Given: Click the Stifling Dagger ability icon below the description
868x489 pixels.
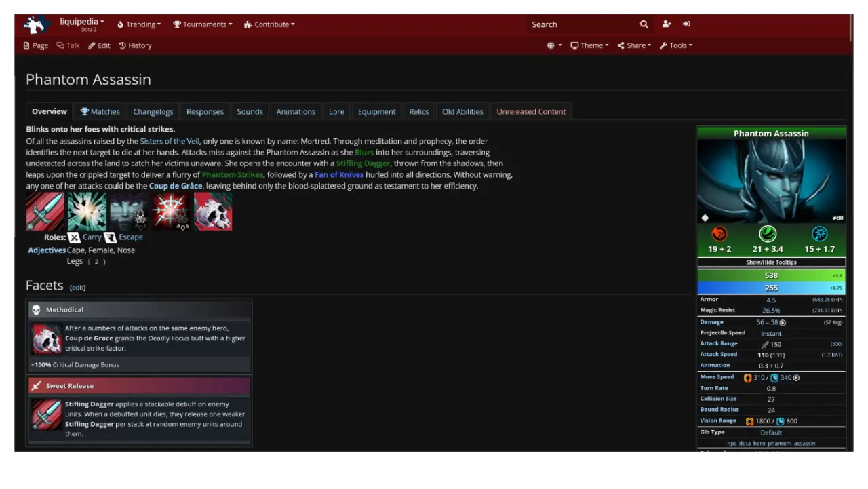Looking at the screenshot, I should (x=45, y=212).
